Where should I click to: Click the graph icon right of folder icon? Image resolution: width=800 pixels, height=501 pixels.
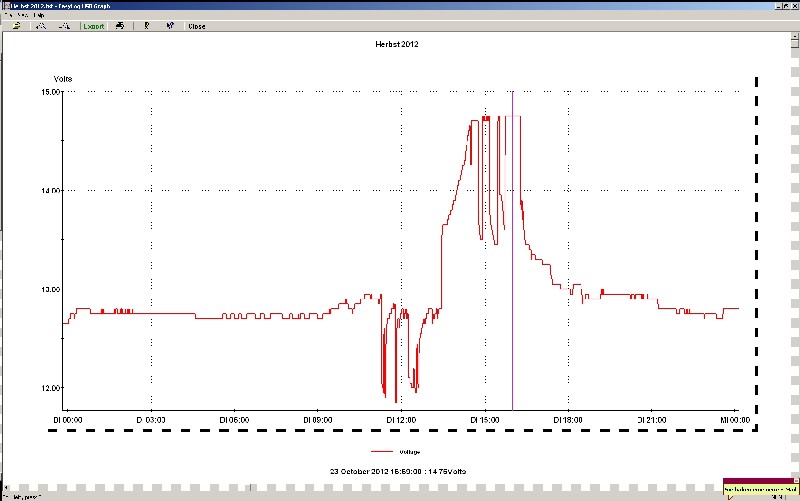click(41, 26)
